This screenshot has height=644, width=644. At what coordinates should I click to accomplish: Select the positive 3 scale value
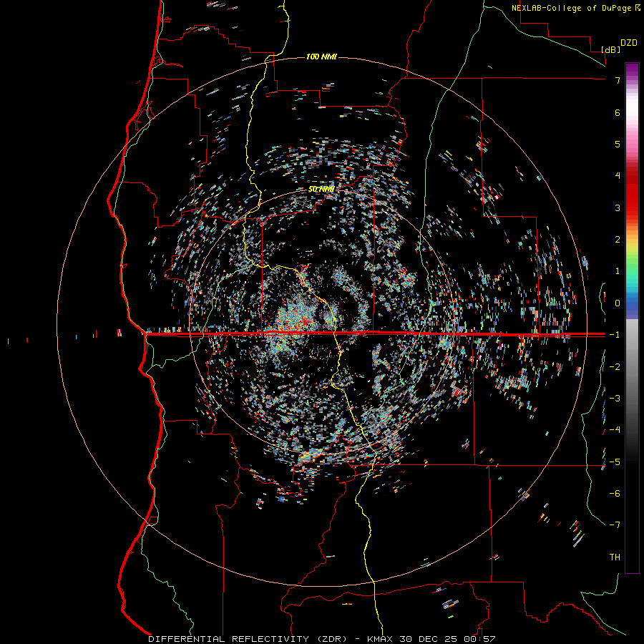coord(618,208)
